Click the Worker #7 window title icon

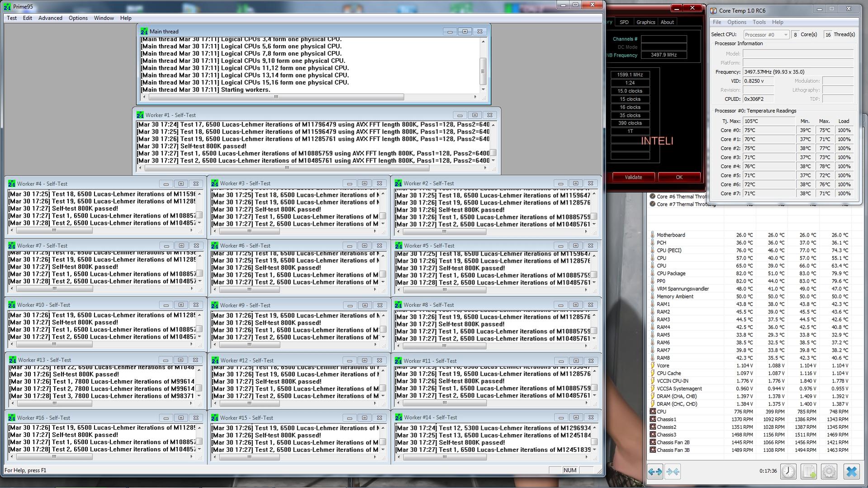(12, 246)
